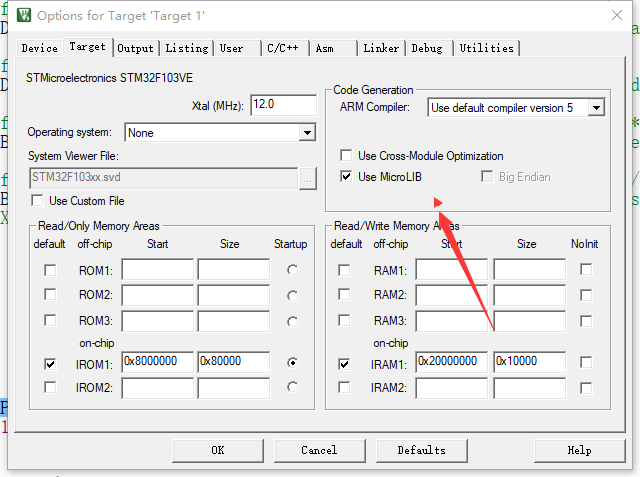Select IROM2 Startup radio button

coord(292,387)
